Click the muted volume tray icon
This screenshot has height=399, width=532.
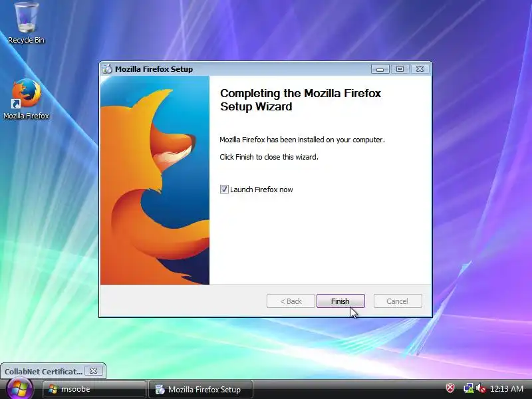[481, 388]
